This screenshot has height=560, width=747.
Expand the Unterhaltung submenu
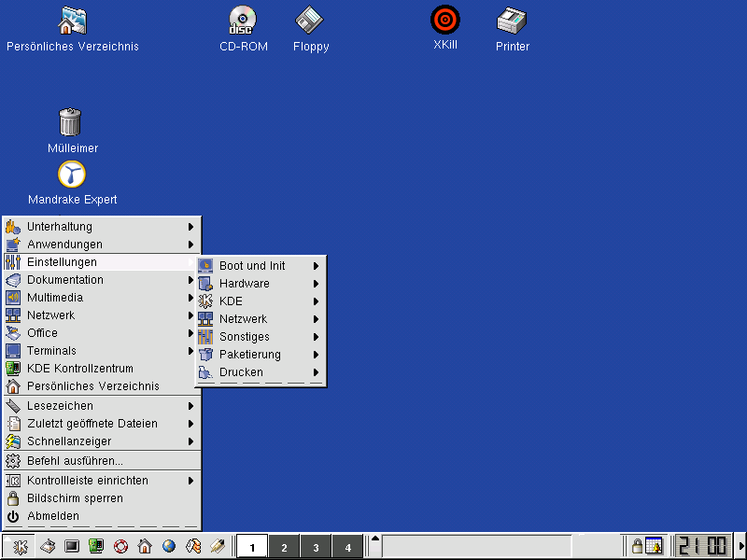pos(102,227)
